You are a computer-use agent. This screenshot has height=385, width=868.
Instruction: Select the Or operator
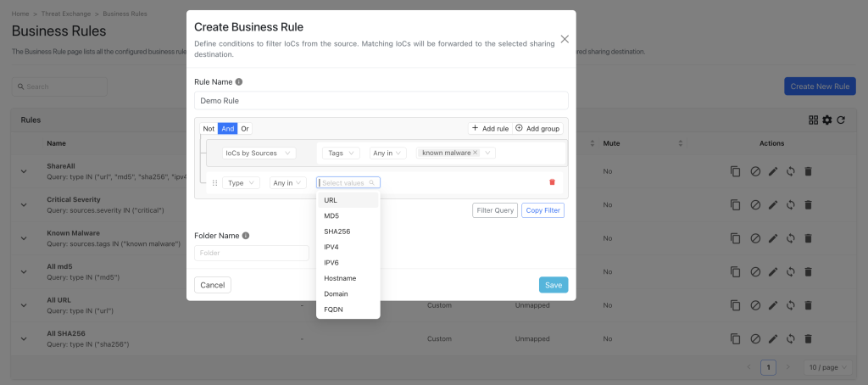[245, 129]
